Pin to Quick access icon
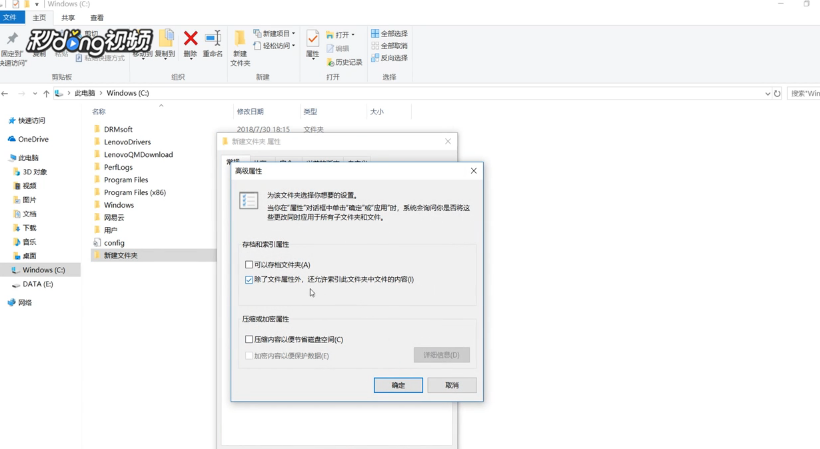Viewport: 820px width, 449px height. [12, 38]
